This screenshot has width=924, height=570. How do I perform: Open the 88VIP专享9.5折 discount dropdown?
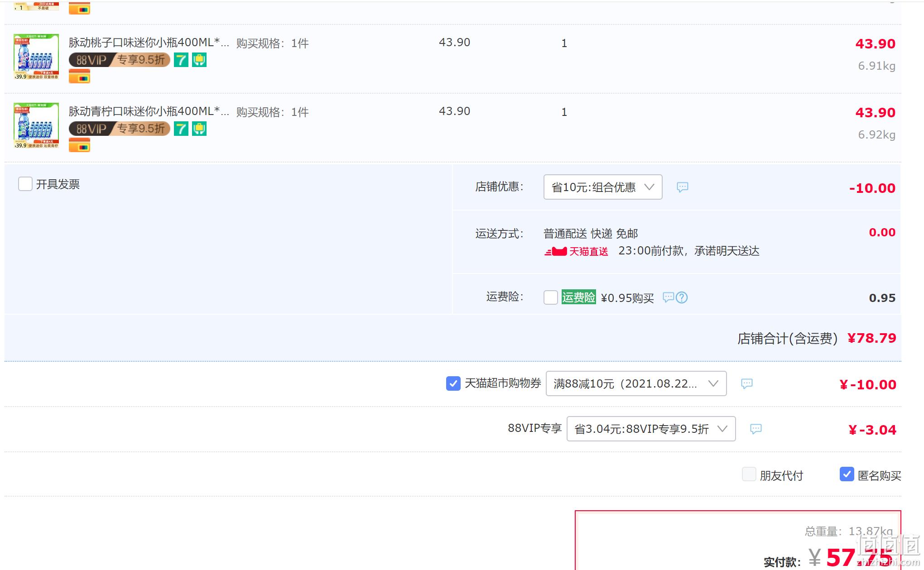tap(651, 429)
